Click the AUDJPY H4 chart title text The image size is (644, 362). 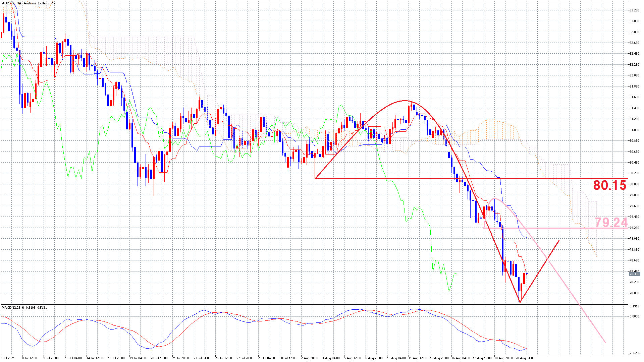[x=30, y=3]
